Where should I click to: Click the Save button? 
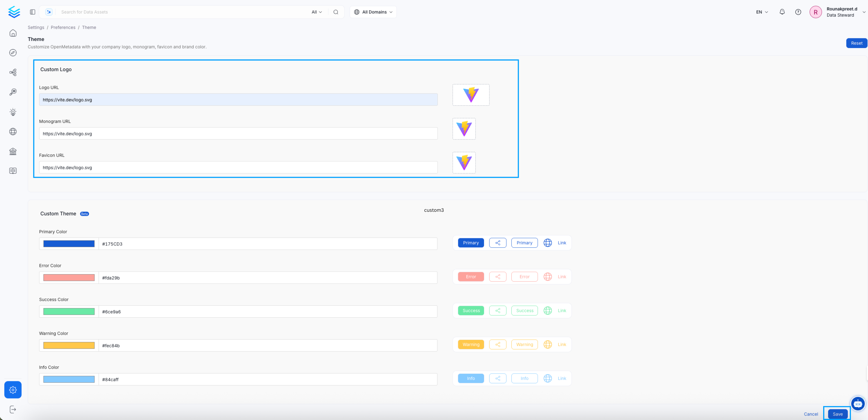click(x=837, y=414)
